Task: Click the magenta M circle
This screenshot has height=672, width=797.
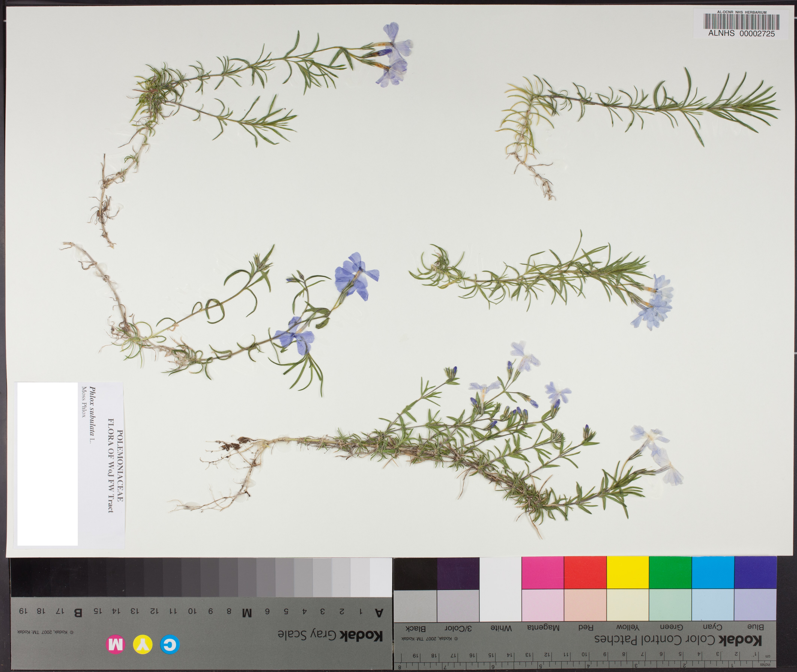Action: click(x=116, y=645)
